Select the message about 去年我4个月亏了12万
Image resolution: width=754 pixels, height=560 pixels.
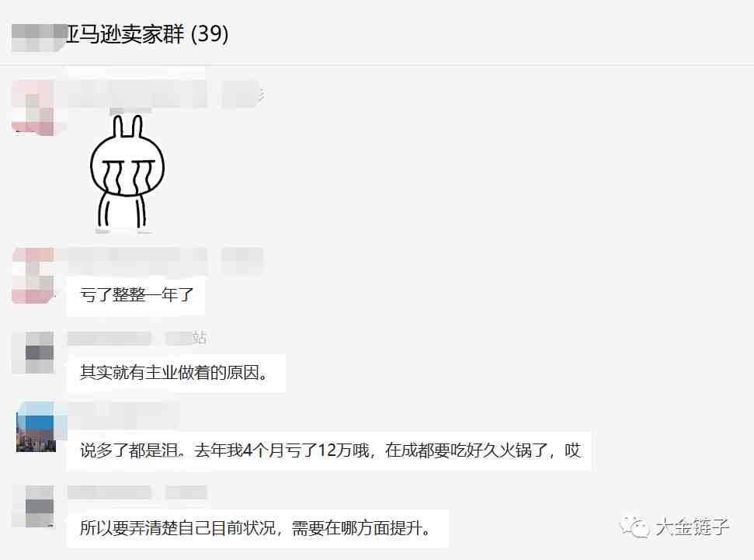click(x=329, y=450)
